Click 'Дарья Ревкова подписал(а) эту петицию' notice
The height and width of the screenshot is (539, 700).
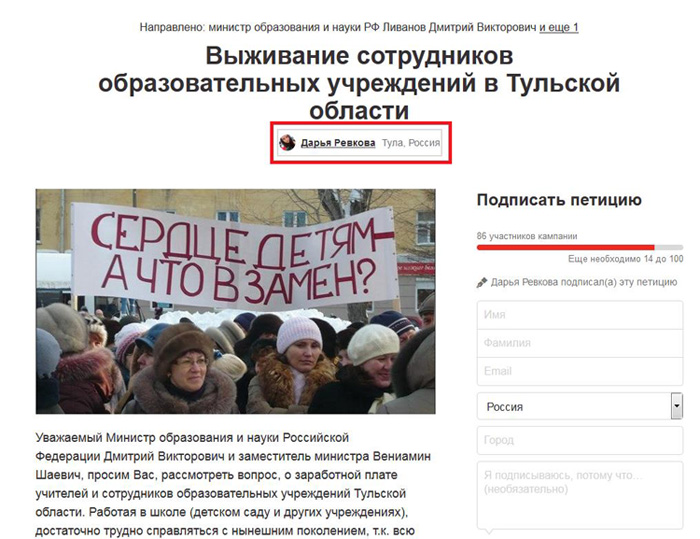click(584, 282)
